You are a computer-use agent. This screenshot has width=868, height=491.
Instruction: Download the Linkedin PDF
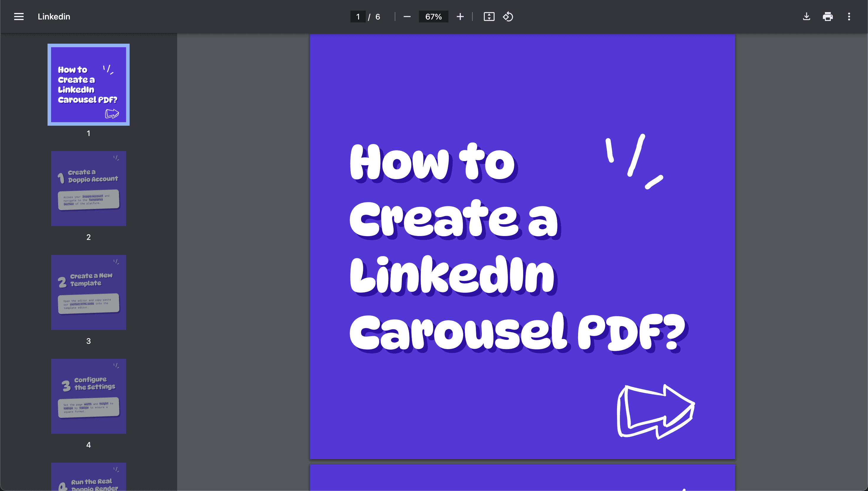806,17
